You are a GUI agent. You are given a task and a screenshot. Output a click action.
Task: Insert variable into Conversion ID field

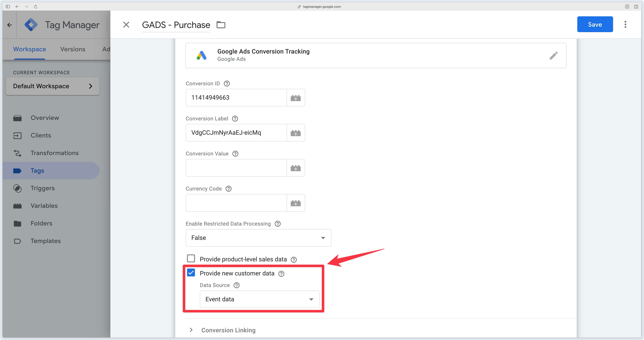(295, 98)
